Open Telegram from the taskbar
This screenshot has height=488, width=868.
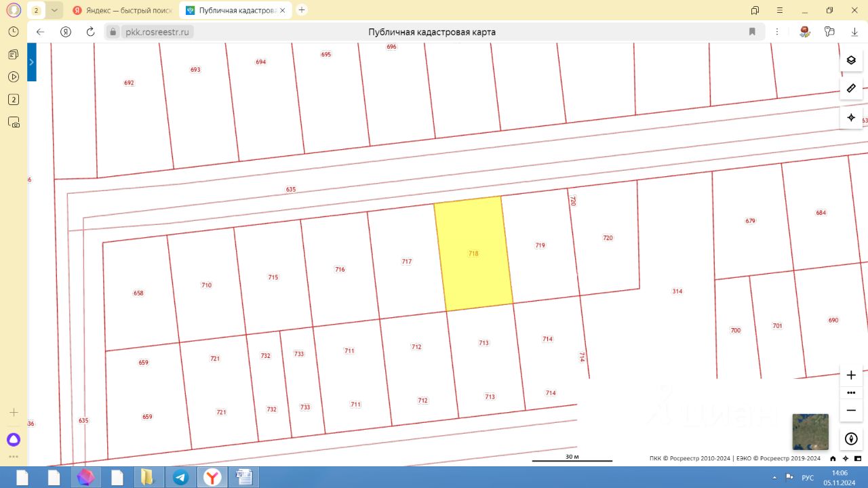click(181, 477)
